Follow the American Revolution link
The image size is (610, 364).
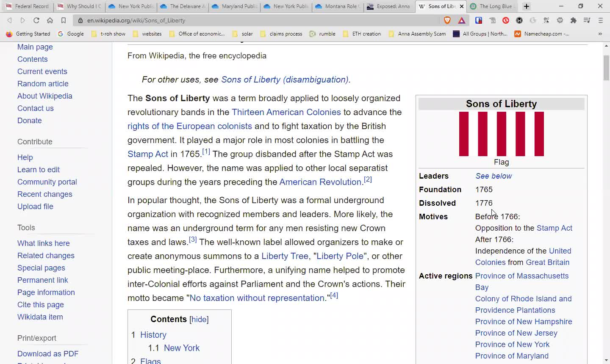coord(320,182)
